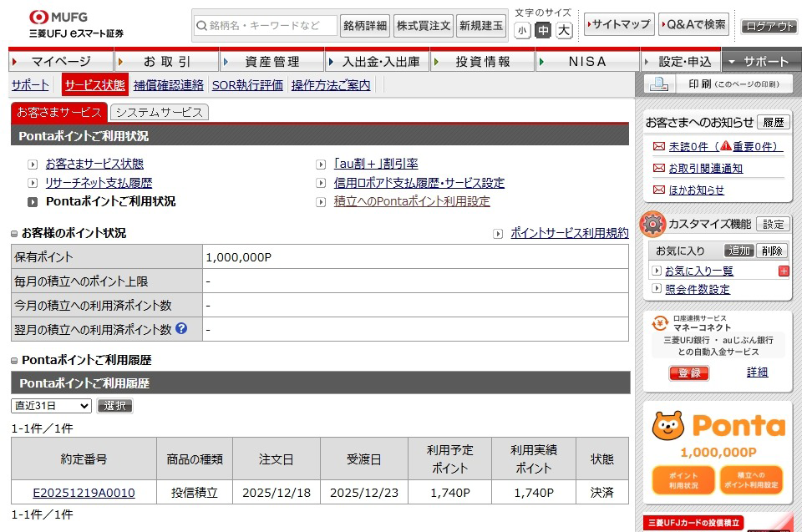Switch to the システムサービス tab
The height and width of the screenshot is (532, 812).
click(x=159, y=112)
